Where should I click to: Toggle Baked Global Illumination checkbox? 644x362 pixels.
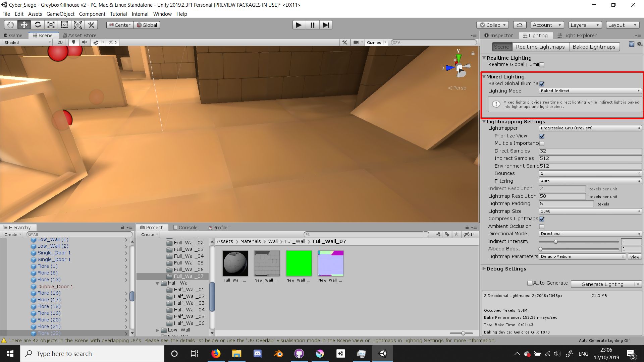[542, 84]
